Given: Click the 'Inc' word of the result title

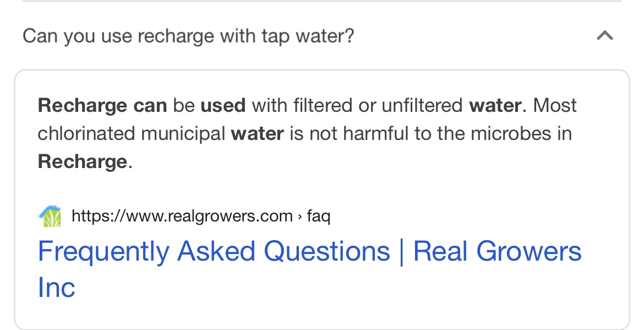Looking at the screenshot, I should [x=57, y=287].
